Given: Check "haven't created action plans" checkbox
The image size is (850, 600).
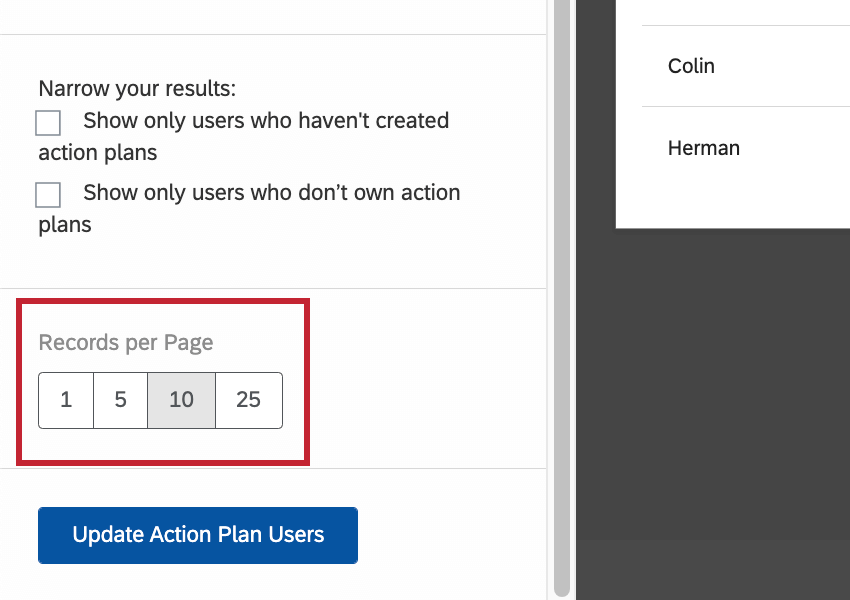Looking at the screenshot, I should pos(48,123).
